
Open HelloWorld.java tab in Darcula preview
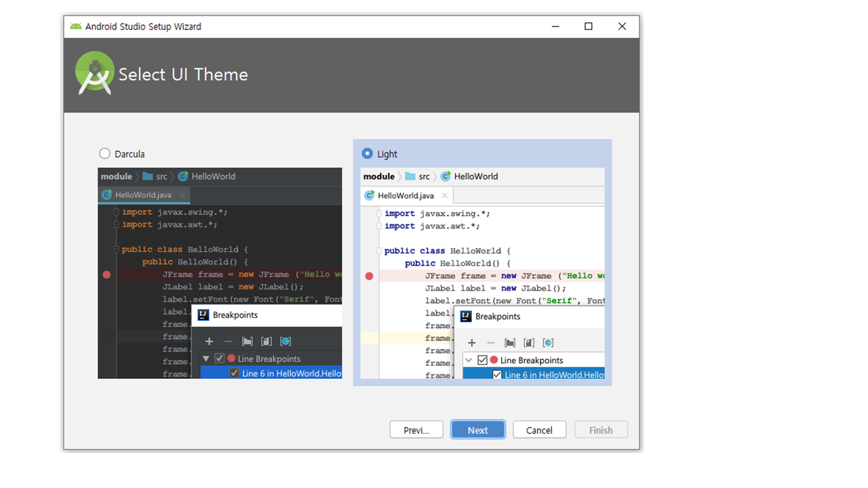pyautogui.click(x=142, y=195)
